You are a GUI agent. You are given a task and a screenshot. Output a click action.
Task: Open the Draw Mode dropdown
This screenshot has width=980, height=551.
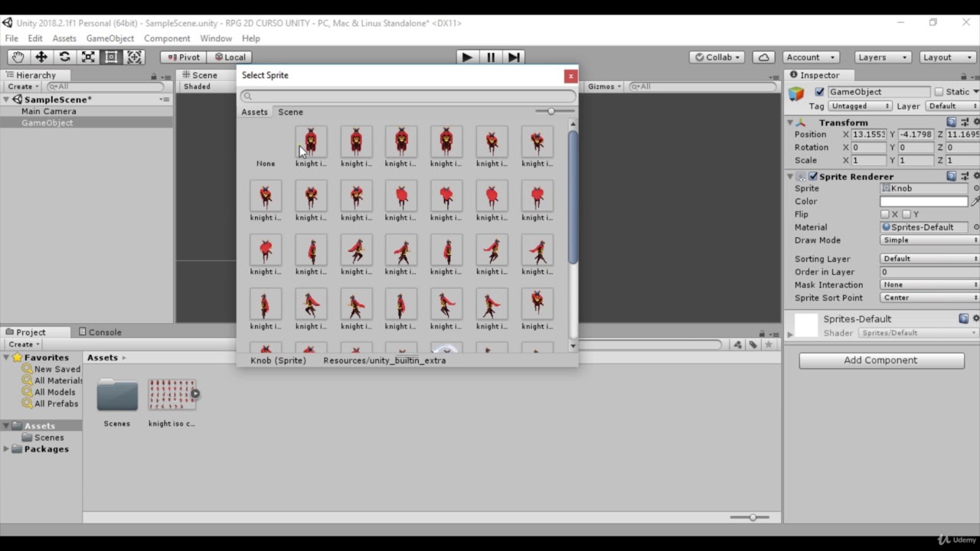tap(929, 240)
